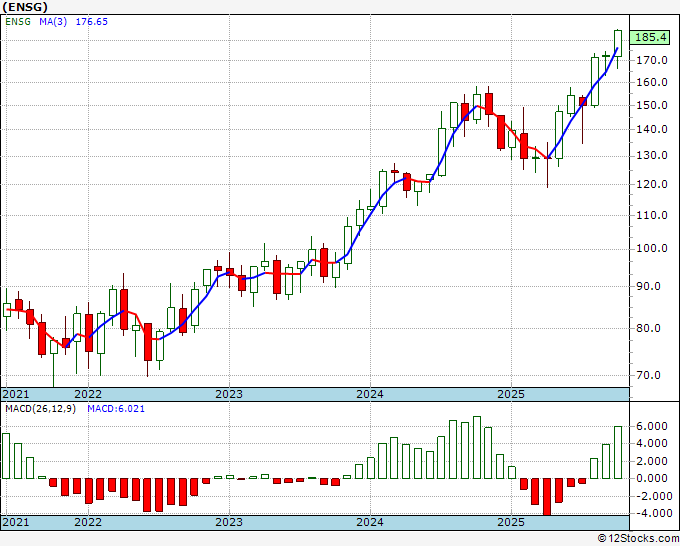Click 2022 on the MACD timeline

[88, 522]
